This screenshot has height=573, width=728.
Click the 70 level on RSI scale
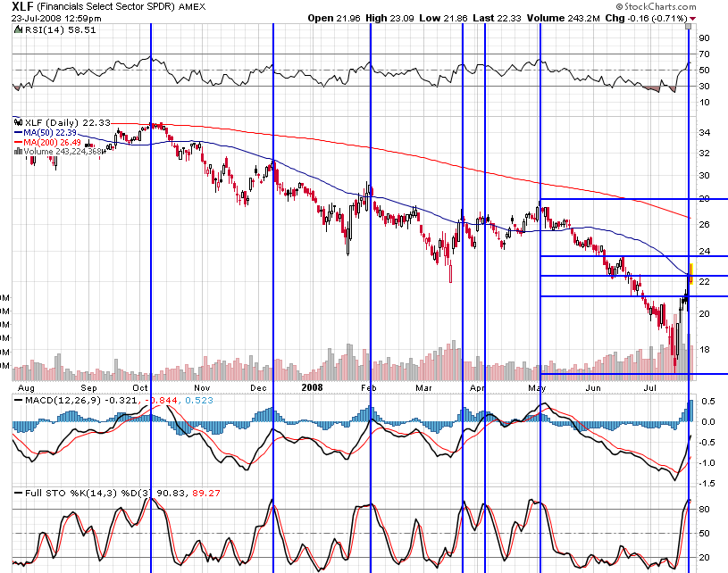[704, 54]
